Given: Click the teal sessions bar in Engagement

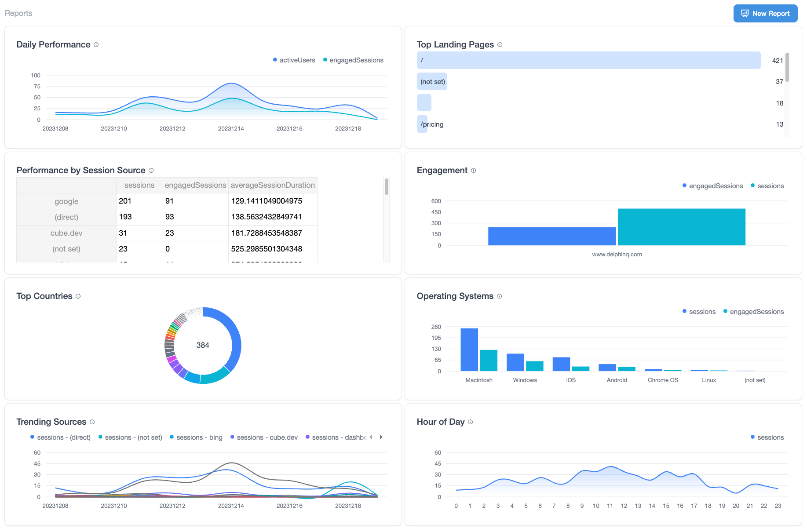Looking at the screenshot, I should [681, 227].
